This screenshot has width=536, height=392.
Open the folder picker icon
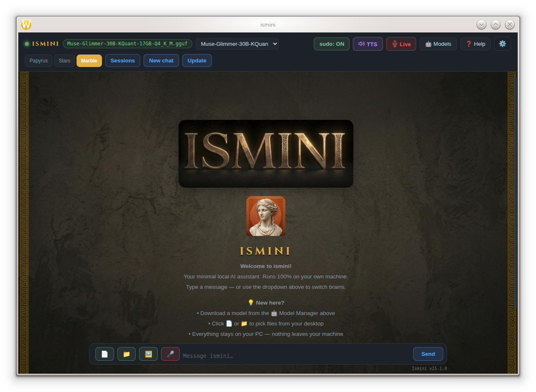(127, 354)
